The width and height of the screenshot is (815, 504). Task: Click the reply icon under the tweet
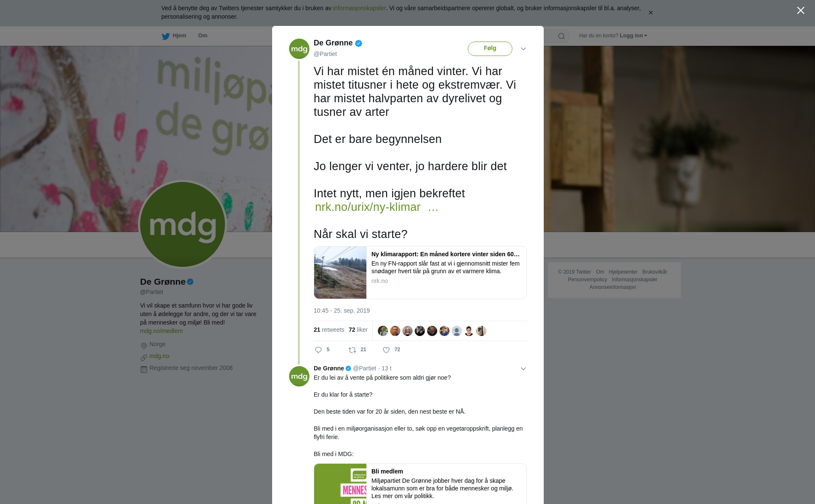click(x=318, y=350)
